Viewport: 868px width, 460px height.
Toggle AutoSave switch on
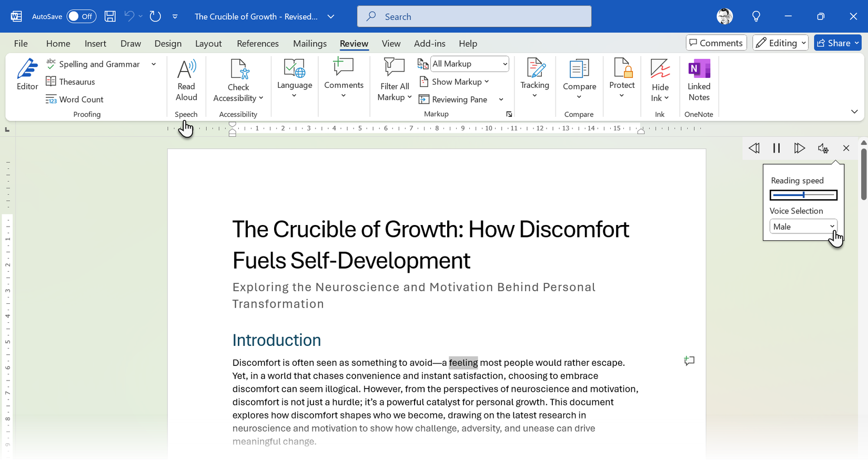coord(81,16)
